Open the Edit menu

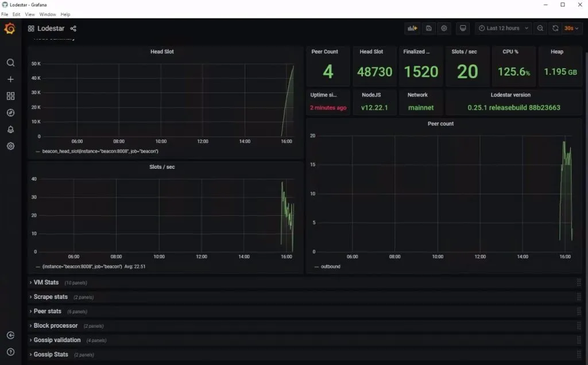(16, 14)
